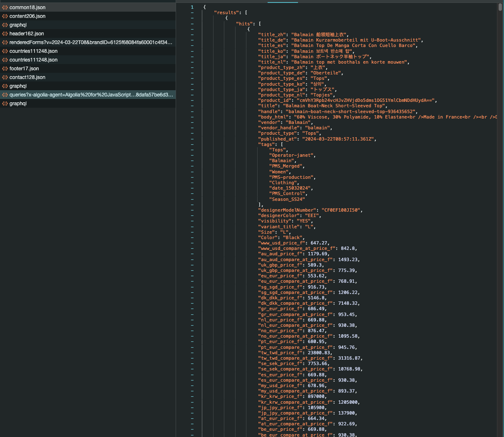Click the "vendor_handle" balmain line
Viewport: 504px width, 437px height.
pos(295,128)
